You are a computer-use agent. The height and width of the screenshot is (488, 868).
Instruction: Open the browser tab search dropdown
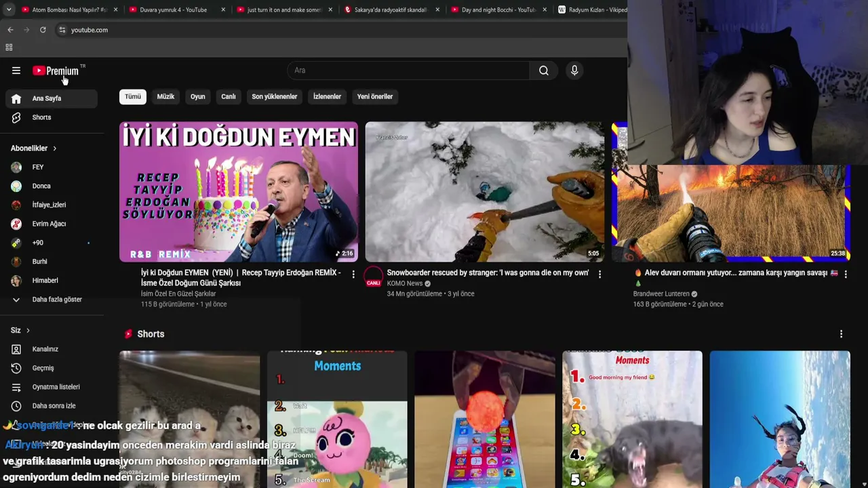(x=9, y=10)
